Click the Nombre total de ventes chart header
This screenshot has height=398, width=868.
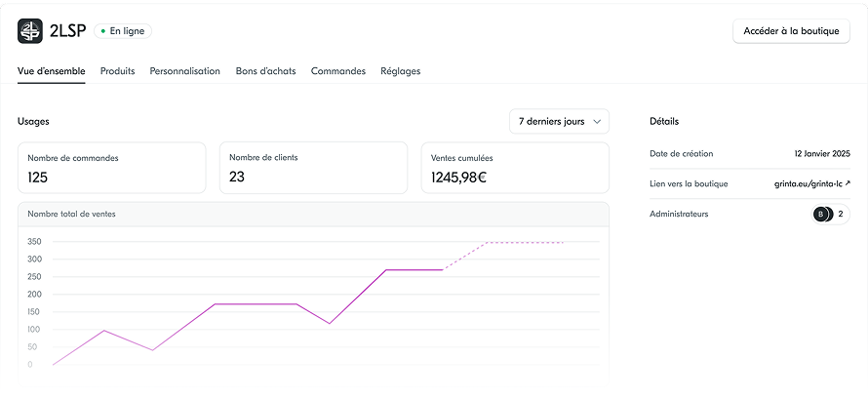74,213
